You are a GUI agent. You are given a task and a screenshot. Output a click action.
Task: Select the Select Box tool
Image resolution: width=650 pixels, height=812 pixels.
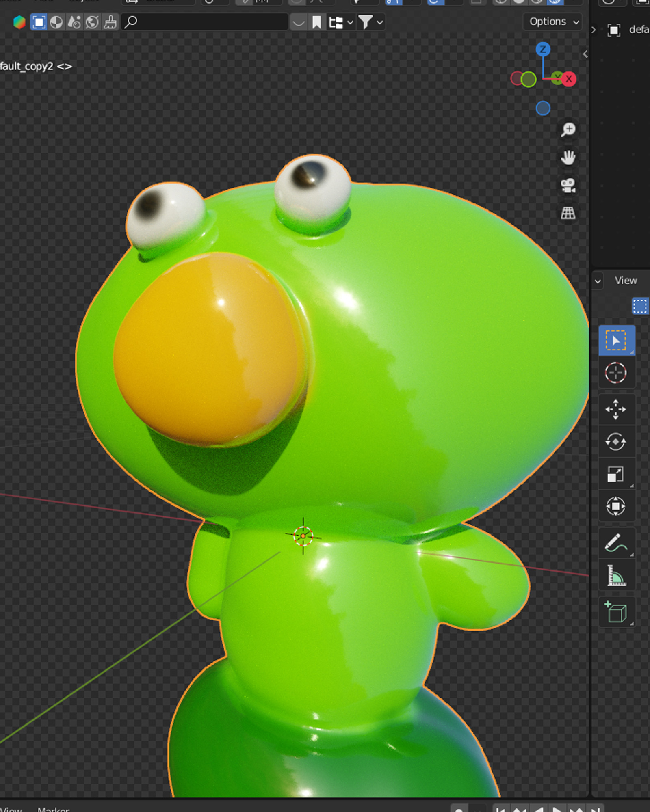(616, 340)
